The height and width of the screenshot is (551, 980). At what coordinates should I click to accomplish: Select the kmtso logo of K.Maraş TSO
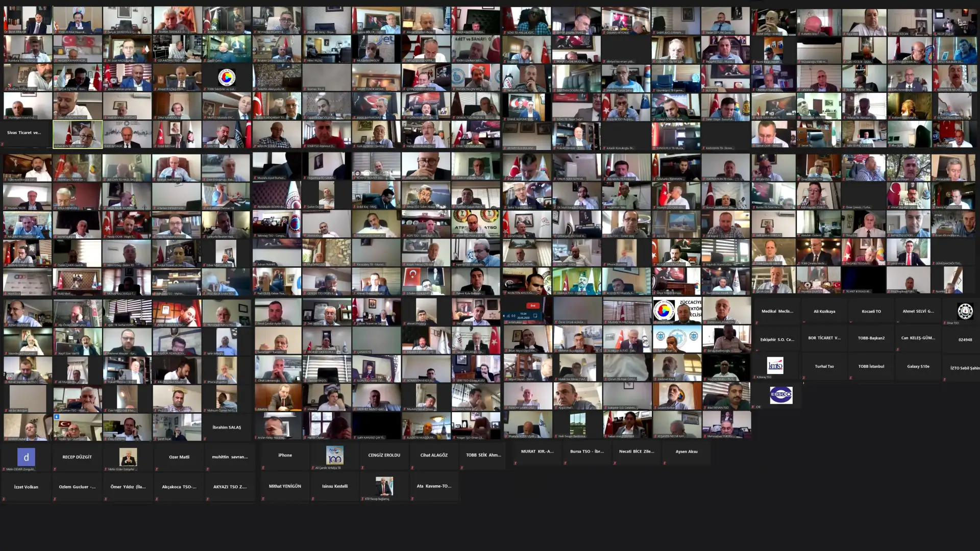(x=775, y=365)
